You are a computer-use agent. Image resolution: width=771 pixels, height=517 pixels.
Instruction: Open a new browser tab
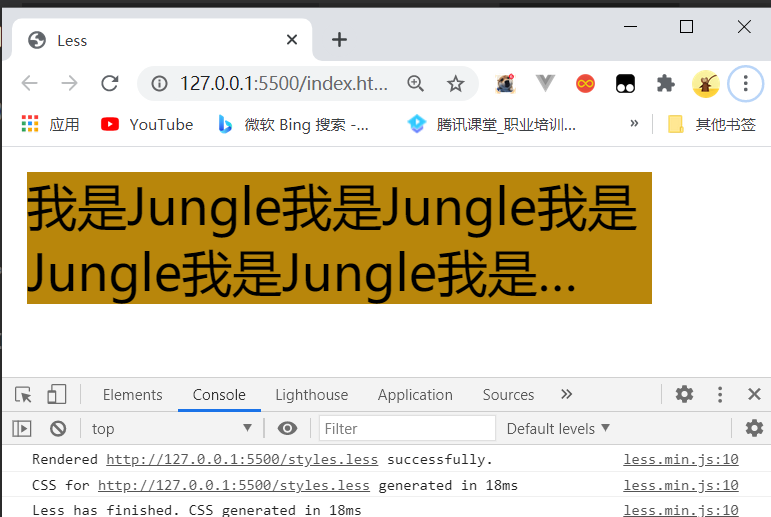click(x=339, y=39)
